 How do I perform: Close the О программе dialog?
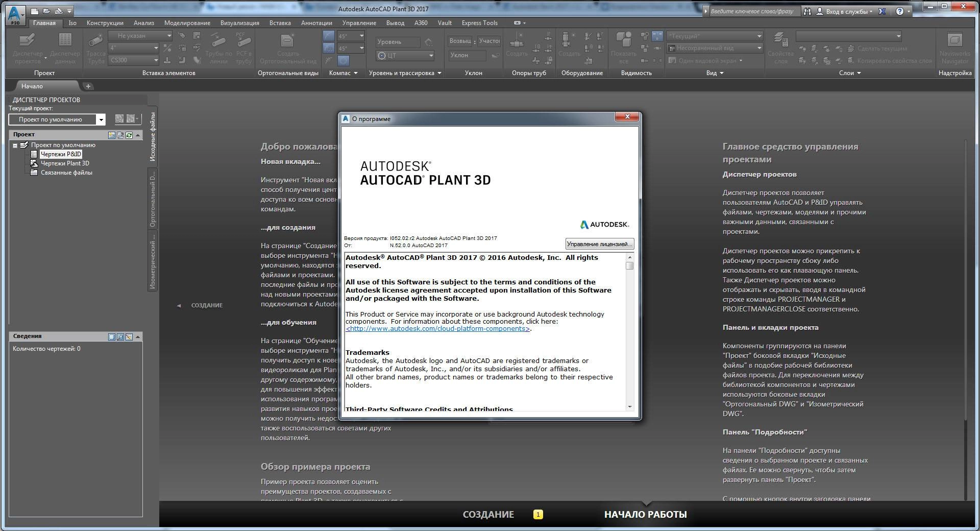(x=627, y=117)
